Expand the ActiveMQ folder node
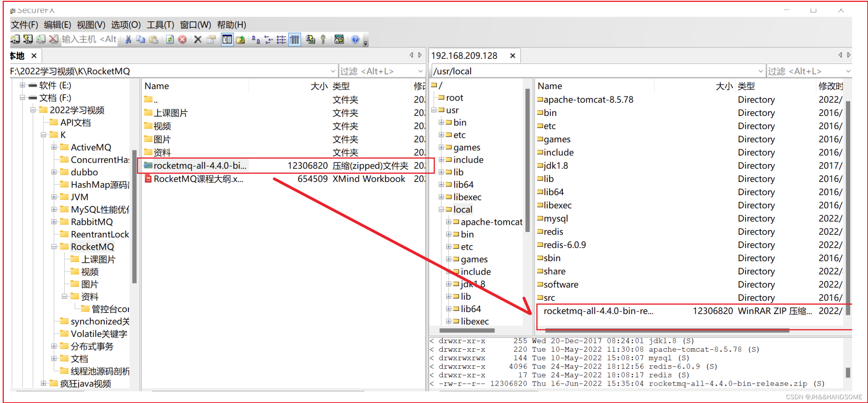Screen dimensions: 868x403 click(x=54, y=147)
